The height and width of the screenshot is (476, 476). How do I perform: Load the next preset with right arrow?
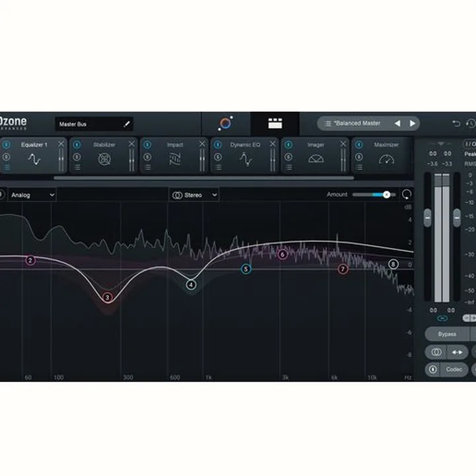click(x=413, y=123)
